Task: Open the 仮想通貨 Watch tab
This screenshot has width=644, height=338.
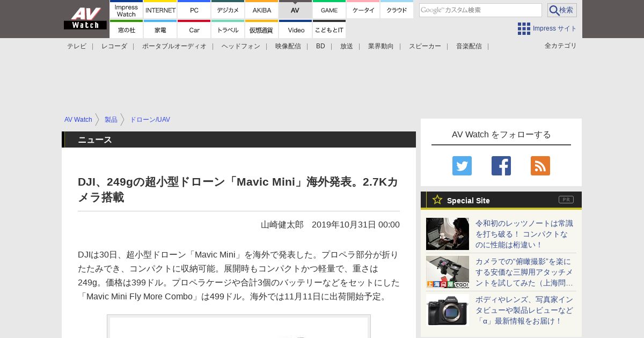Action: click(262, 30)
